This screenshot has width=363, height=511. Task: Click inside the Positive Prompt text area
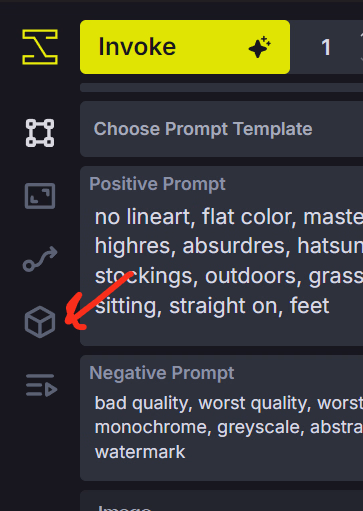click(x=221, y=262)
